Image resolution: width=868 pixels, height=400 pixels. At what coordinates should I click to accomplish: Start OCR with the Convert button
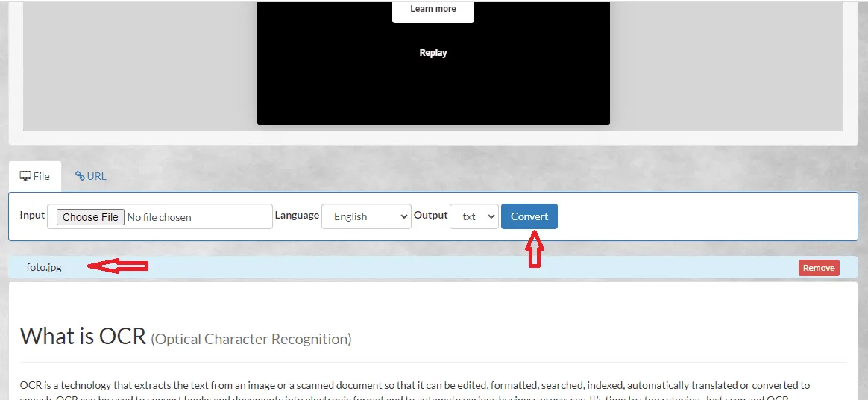(529, 216)
